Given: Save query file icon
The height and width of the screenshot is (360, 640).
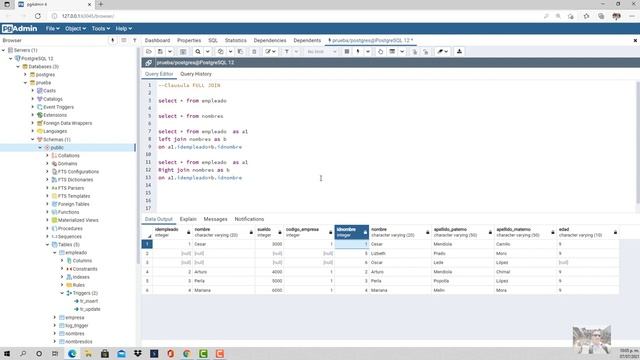Looking at the screenshot, I should tap(160, 51).
